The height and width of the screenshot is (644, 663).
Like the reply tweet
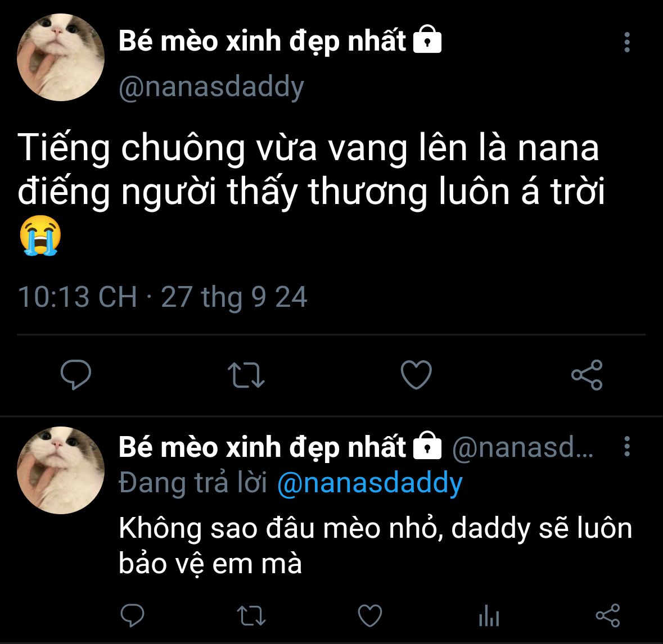coord(370,615)
